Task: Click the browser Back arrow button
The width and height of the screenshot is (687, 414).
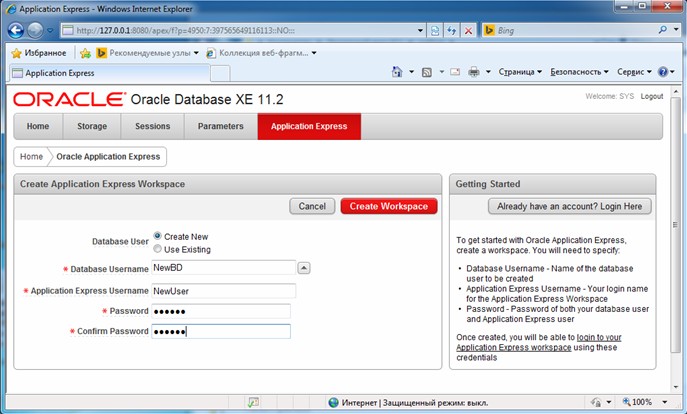Action: click(x=18, y=30)
